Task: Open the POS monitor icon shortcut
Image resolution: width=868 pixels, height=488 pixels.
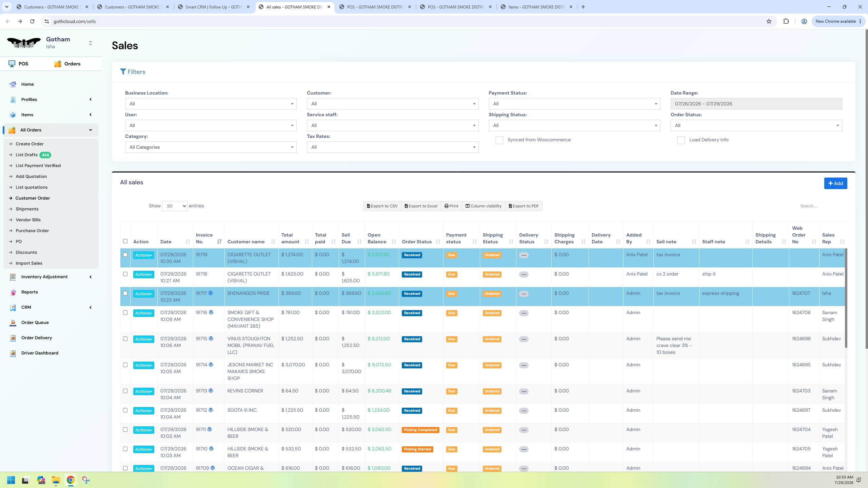Action: 12,64
